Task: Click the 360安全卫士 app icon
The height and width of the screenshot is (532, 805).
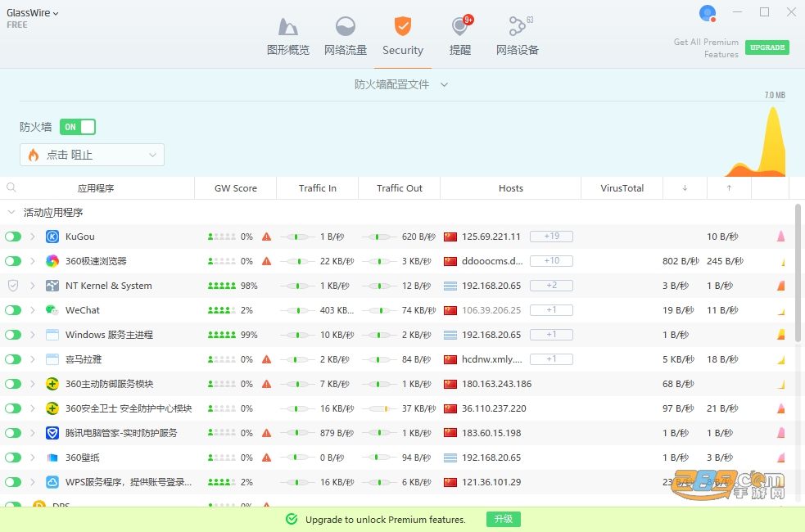Action: coord(52,408)
